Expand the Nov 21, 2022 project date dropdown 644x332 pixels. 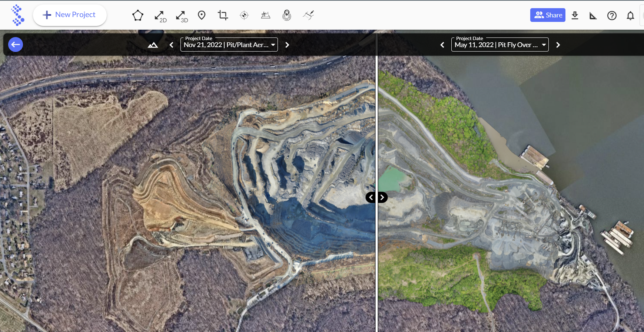tap(229, 45)
